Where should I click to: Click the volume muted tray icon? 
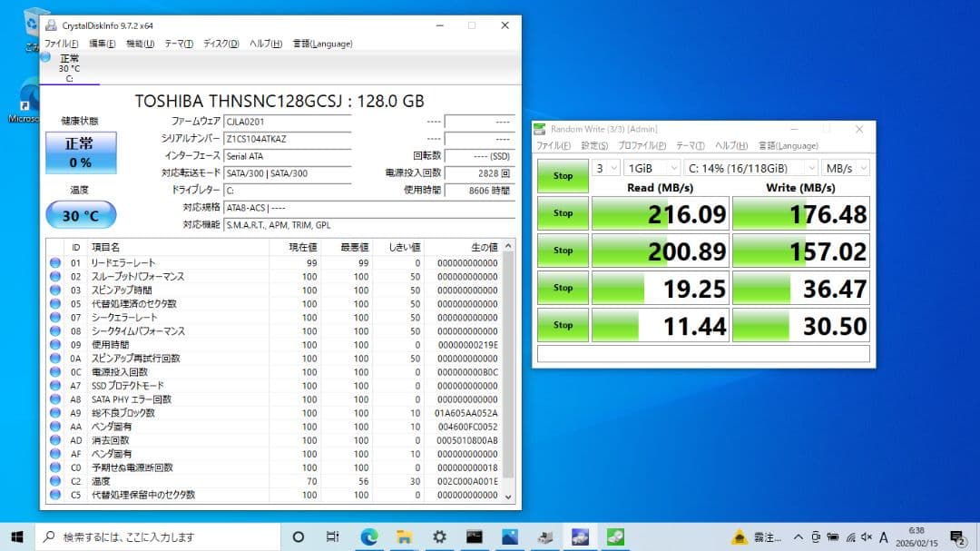(867, 537)
